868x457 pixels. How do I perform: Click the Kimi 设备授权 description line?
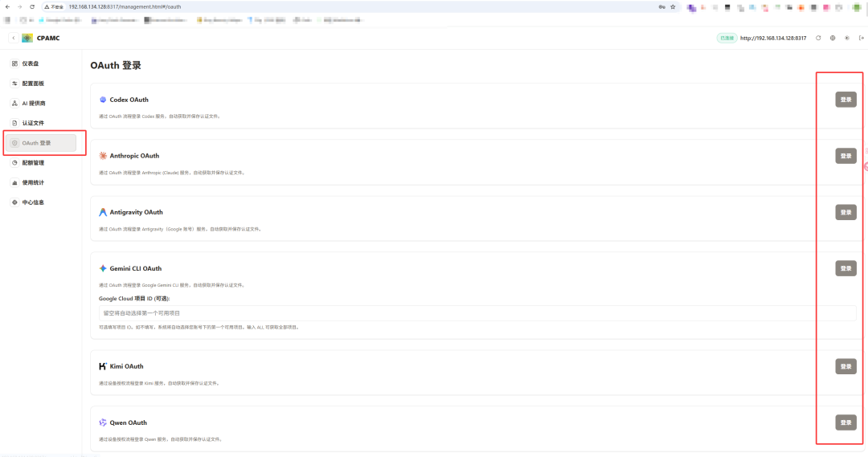click(160, 383)
